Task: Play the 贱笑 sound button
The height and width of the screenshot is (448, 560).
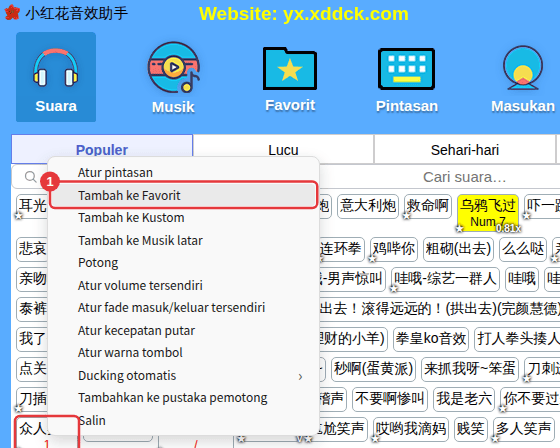Action: (x=471, y=428)
